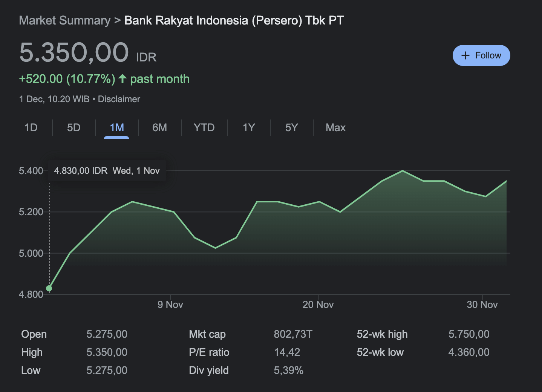Click the P/E ratio value 14,42
This screenshot has height=392, width=542.
pos(287,352)
